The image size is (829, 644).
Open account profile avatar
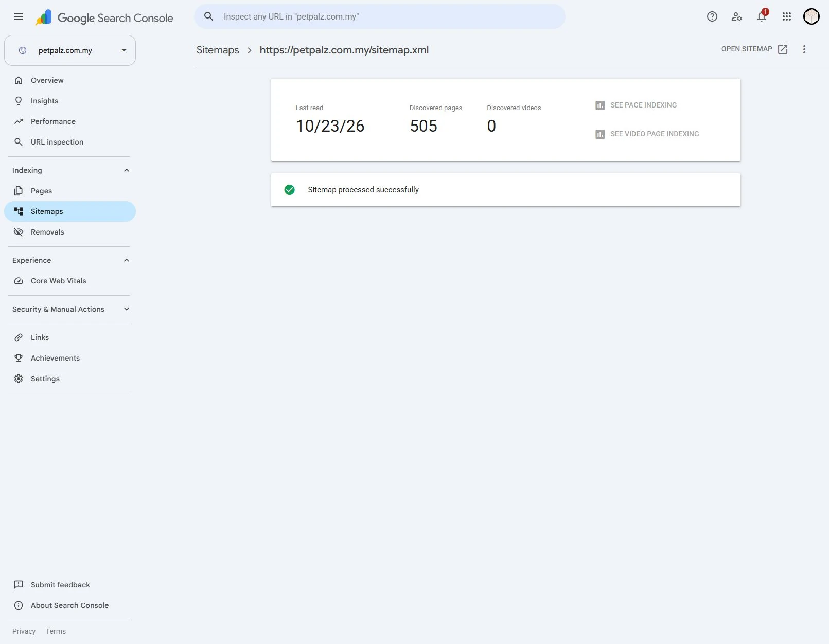click(x=811, y=16)
